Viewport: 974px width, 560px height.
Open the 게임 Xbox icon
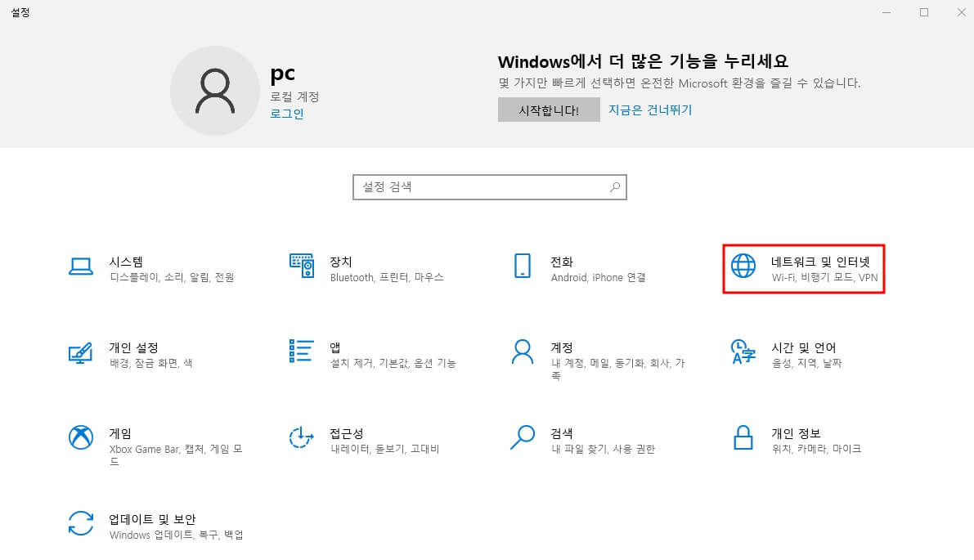[81, 437]
